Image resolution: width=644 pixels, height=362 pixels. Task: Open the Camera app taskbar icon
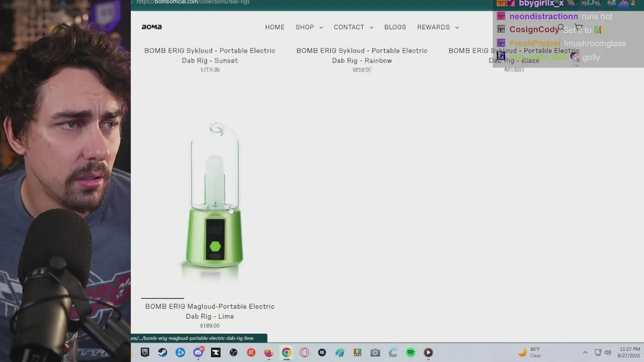[x=375, y=352]
